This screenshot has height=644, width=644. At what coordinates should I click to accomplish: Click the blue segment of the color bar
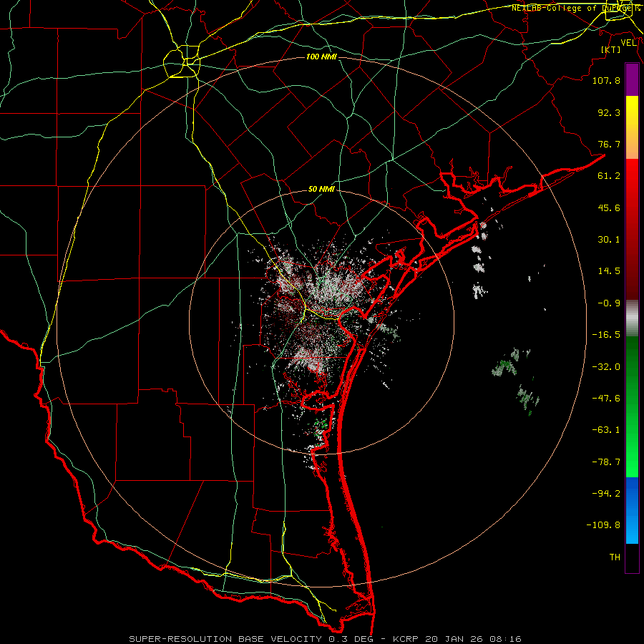pos(632,510)
